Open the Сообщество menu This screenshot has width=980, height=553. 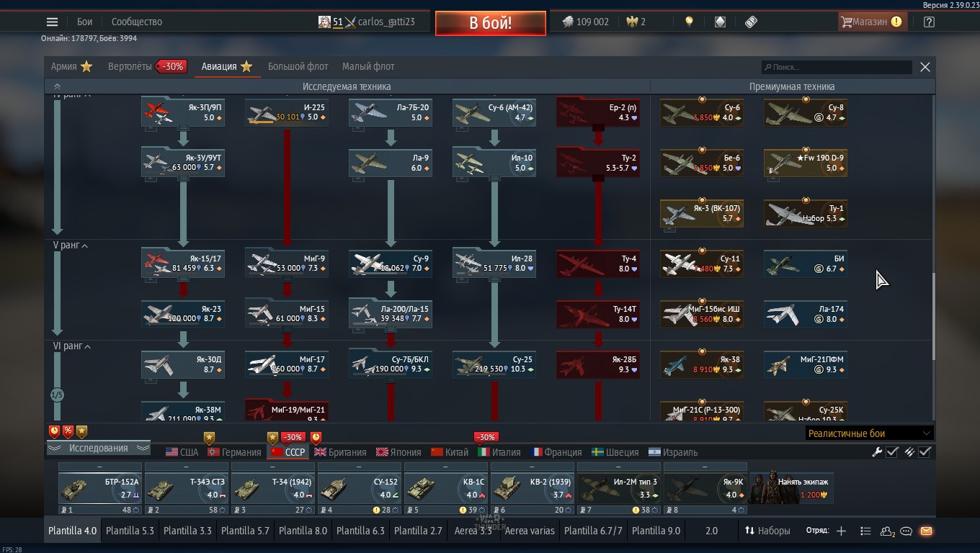coord(137,22)
